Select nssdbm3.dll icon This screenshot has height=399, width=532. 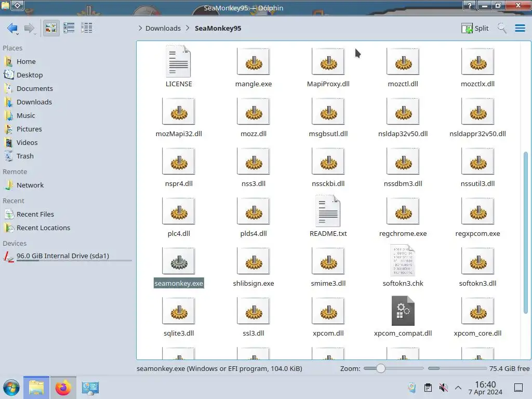tap(403, 161)
